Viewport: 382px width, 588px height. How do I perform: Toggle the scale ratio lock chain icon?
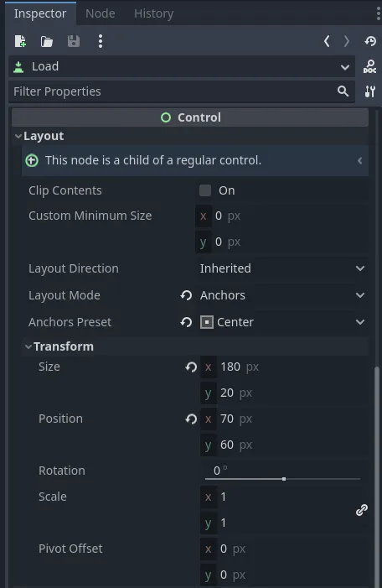[x=361, y=510]
